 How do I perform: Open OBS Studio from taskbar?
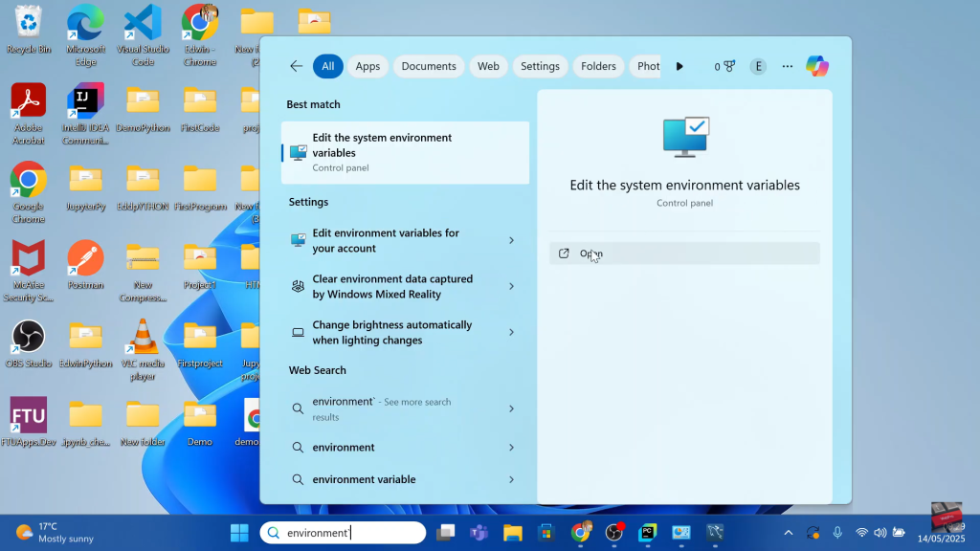[614, 533]
